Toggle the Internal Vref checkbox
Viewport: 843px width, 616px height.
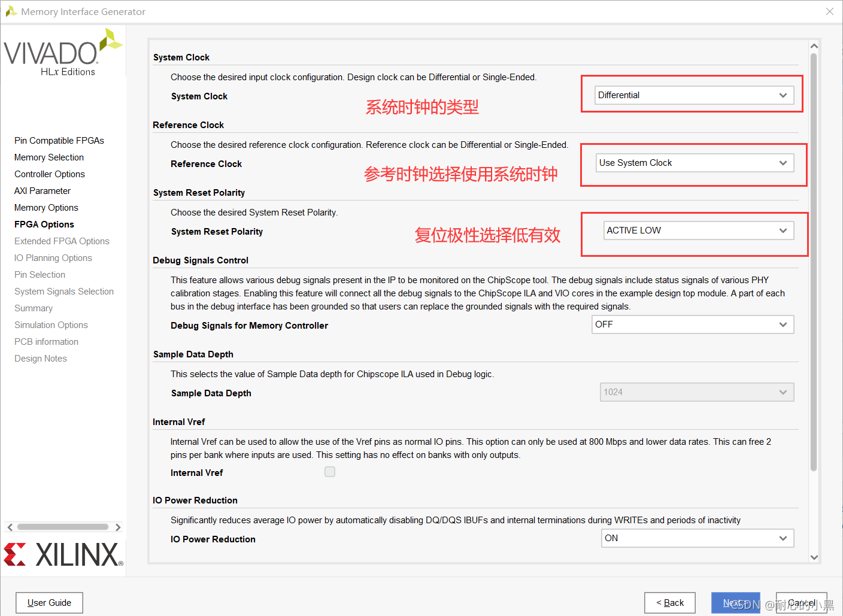pyautogui.click(x=330, y=472)
